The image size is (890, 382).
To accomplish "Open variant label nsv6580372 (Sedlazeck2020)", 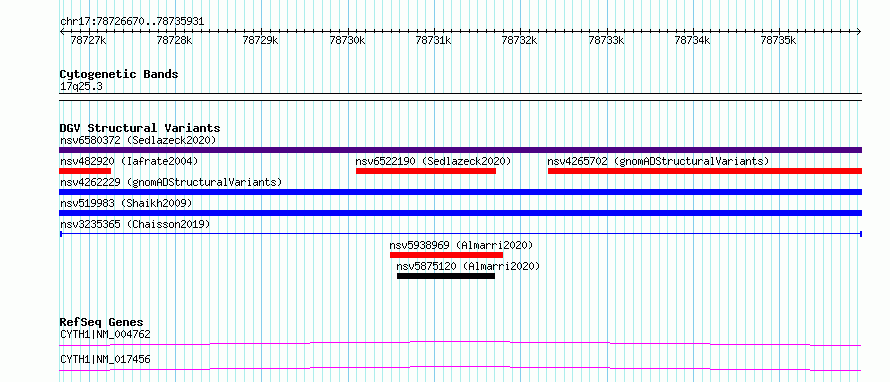I will point(138,140).
